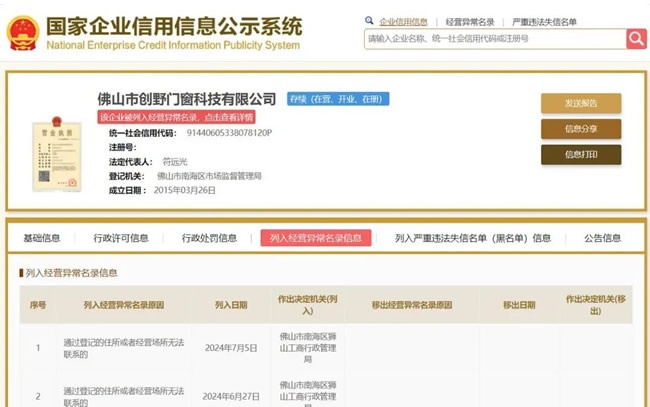Select the 经营异常名录 search category
This screenshot has height=407, width=650.
point(470,22)
